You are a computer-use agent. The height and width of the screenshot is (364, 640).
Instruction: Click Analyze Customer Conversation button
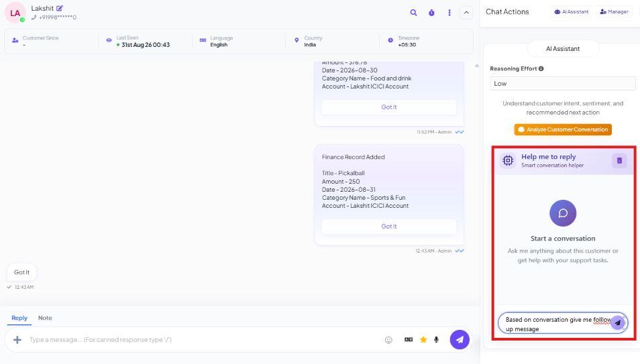[563, 129]
